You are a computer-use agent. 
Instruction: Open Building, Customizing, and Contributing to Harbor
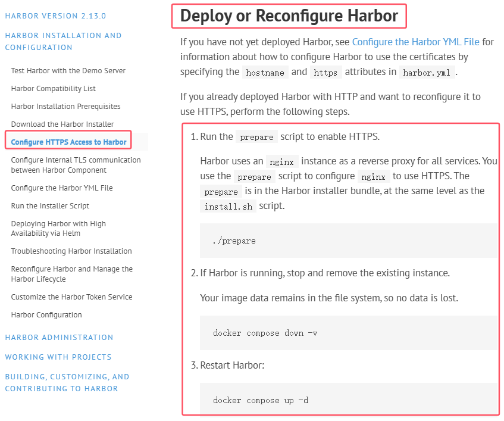tap(67, 382)
